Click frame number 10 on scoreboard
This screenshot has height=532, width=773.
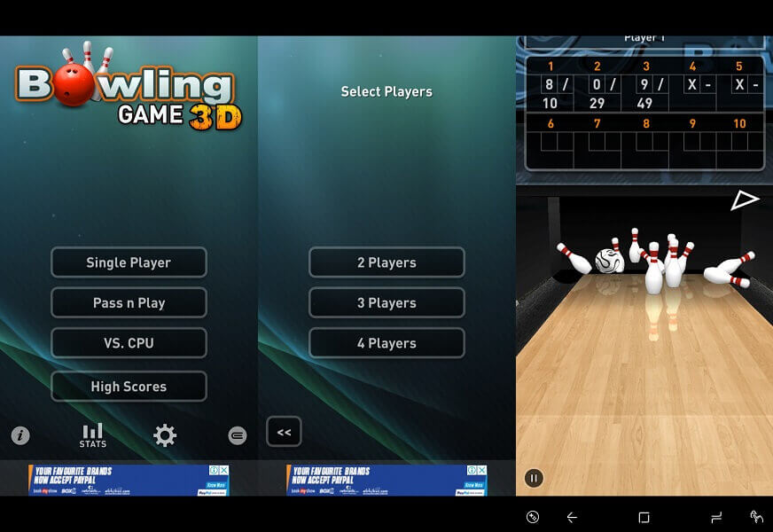point(739,124)
